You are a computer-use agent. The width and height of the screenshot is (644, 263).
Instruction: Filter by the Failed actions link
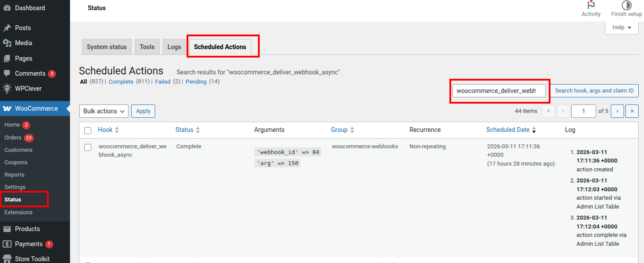point(163,82)
